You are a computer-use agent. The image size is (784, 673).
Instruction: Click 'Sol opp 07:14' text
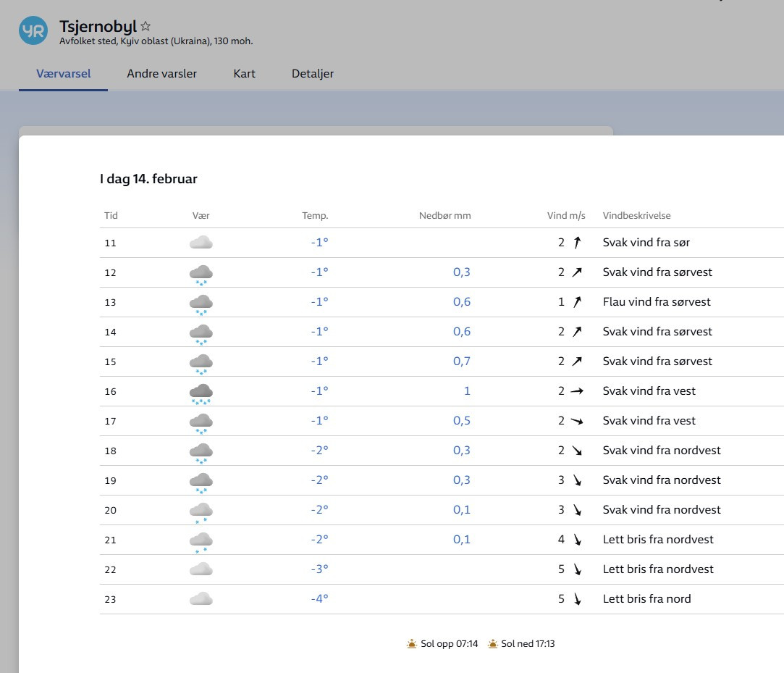pos(449,643)
